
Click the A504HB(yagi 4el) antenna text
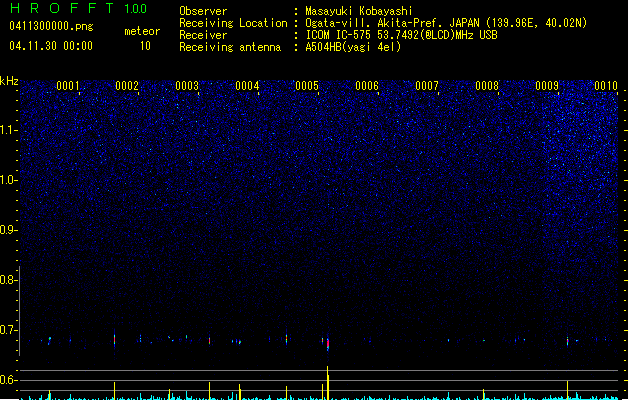[353, 47]
